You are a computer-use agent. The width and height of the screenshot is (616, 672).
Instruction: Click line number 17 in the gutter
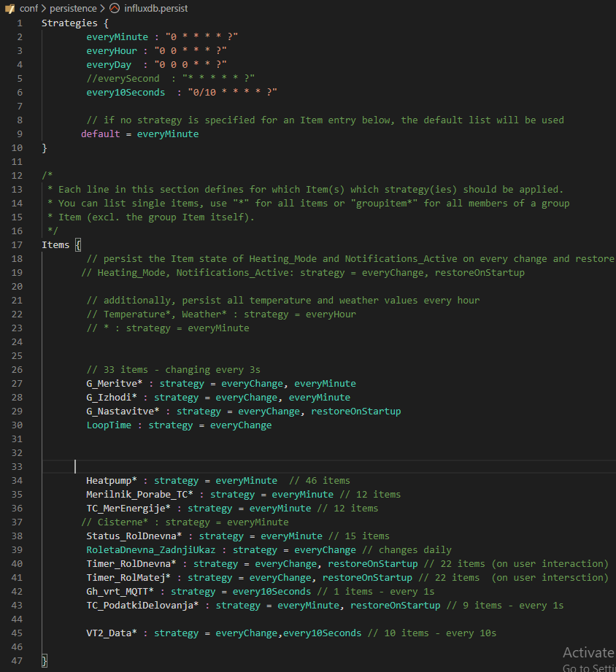[17, 245]
